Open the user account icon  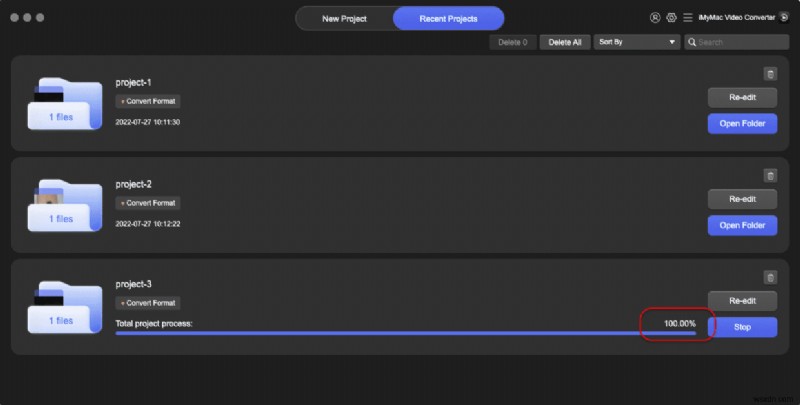point(655,17)
